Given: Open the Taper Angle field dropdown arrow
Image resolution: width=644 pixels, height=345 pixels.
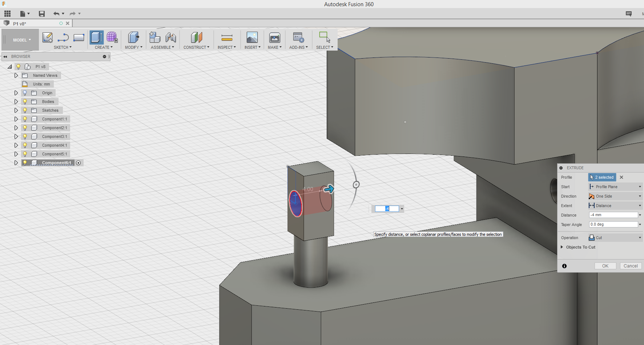Looking at the screenshot, I should coord(640,225).
